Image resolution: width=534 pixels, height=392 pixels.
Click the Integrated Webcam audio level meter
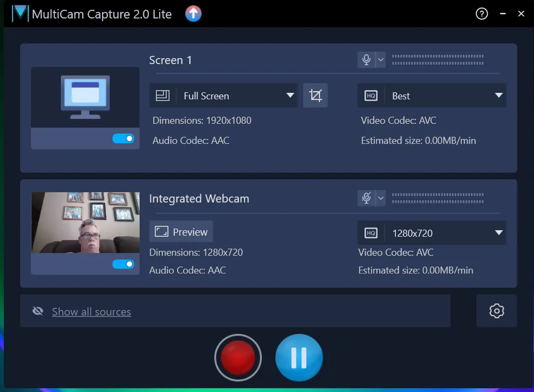[x=438, y=198]
